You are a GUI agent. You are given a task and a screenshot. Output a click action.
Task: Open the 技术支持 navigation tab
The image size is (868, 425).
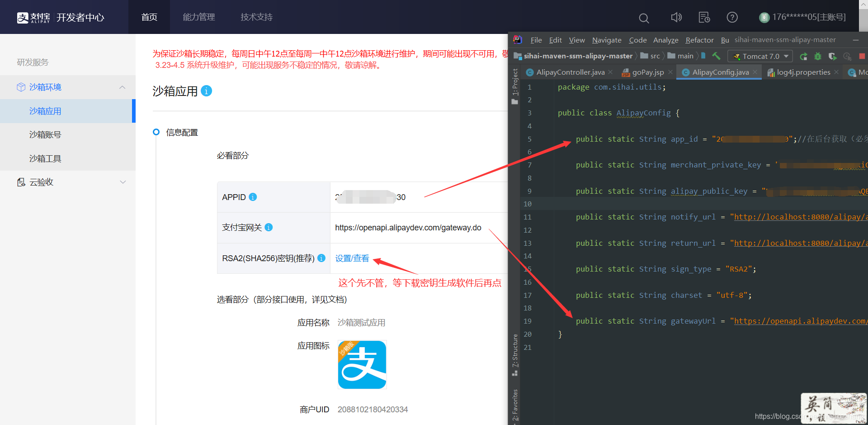coord(256,17)
